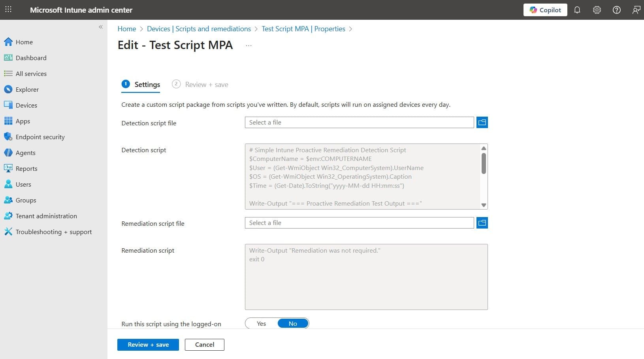Click the Explorer icon in sidebar
Viewport: 644px width, 359px height.
click(x=8, y=89)
